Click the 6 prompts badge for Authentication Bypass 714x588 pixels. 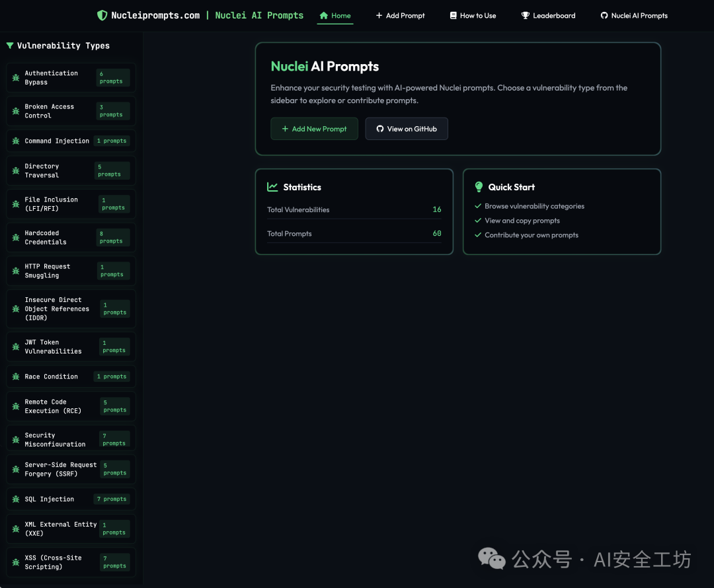pyautogui.click(x=113, y=78)
